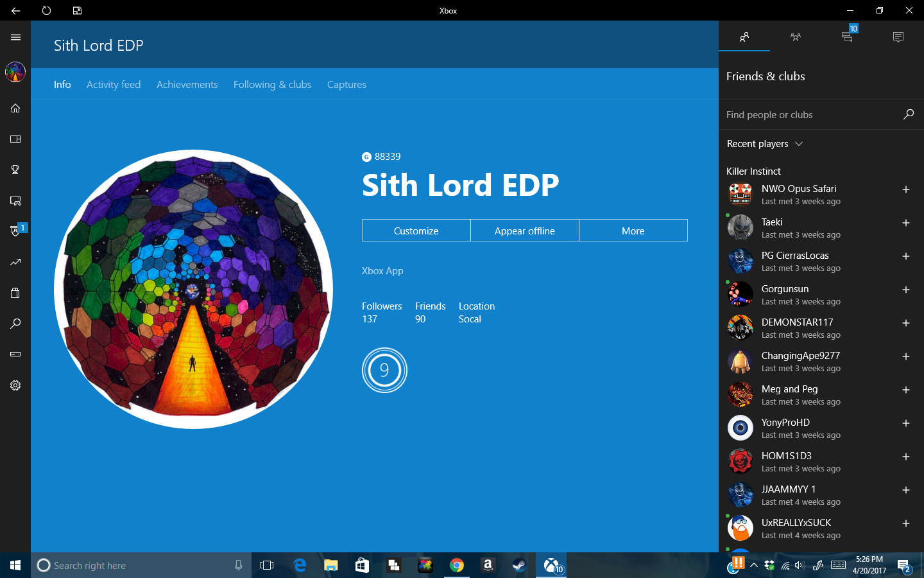
Task: Click the Friends 90 count
Action: click(430, 313)
